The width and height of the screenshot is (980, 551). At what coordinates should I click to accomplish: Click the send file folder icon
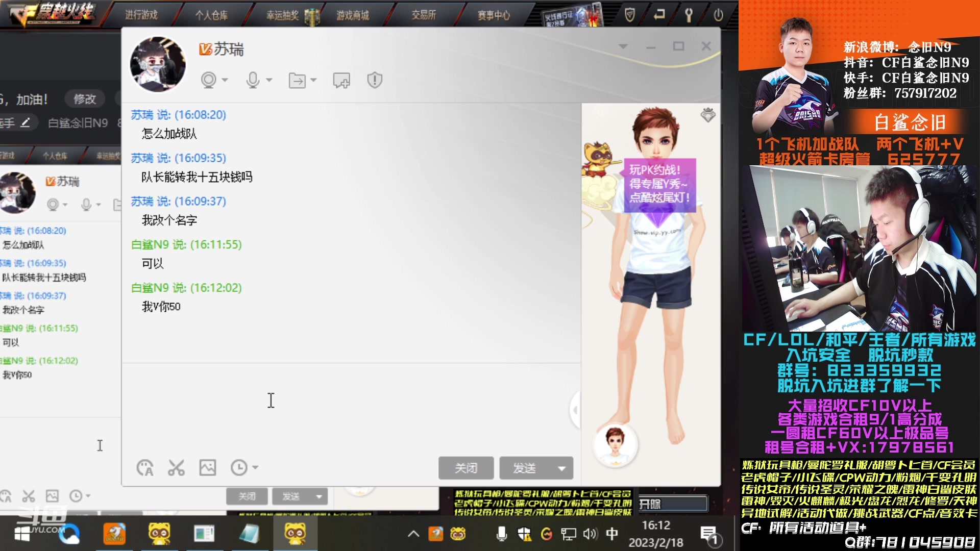pyautogui.click(x=297, y=80)
